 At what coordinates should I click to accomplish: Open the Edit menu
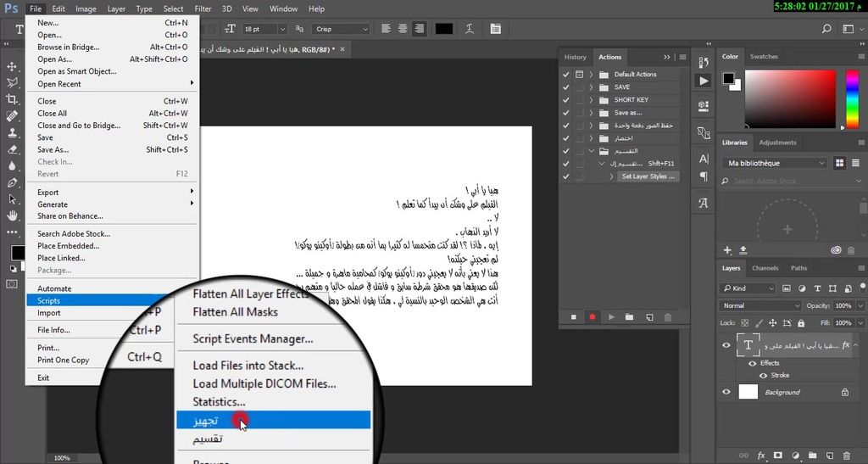coord(58,8)
